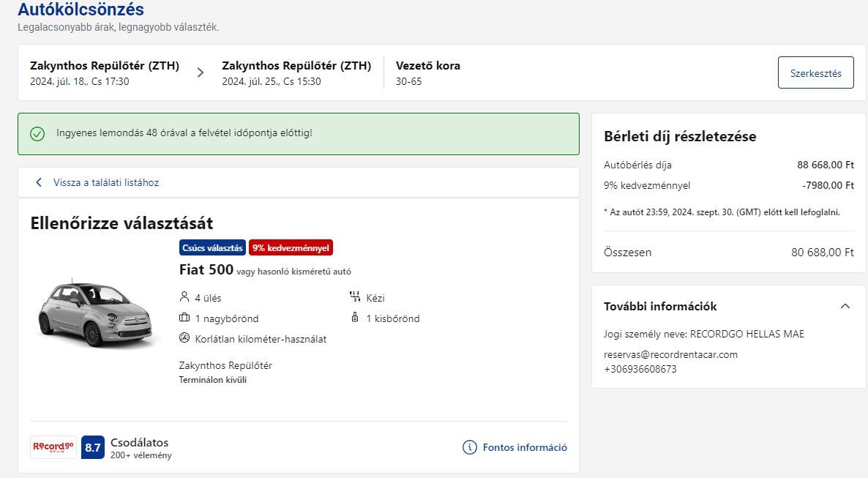Click the red 9% kedvezménnyel badge
The width and height of the screenshot is (868, 478).
click(291, 247)
